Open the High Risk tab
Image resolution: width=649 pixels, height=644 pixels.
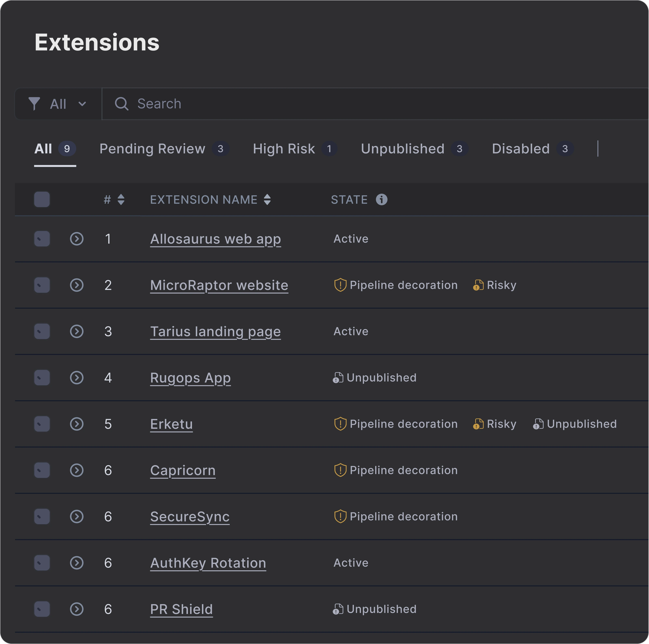point(284,149)
